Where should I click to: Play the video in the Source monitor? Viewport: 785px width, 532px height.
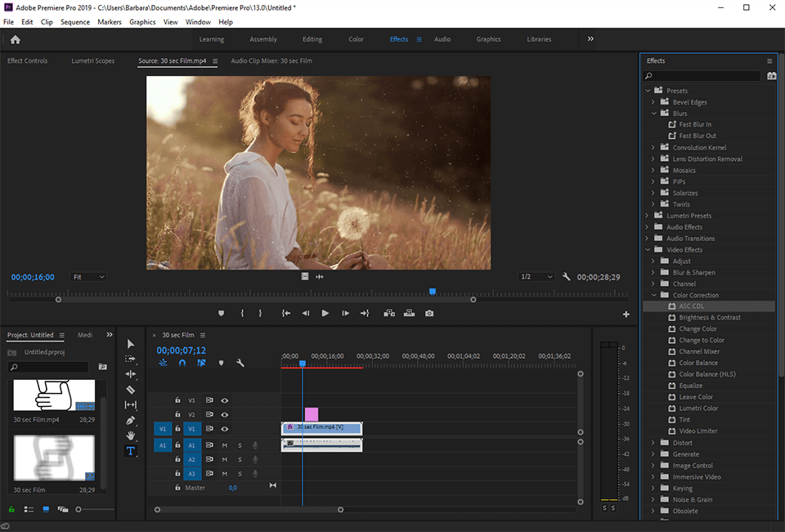(x=325, y=313)
